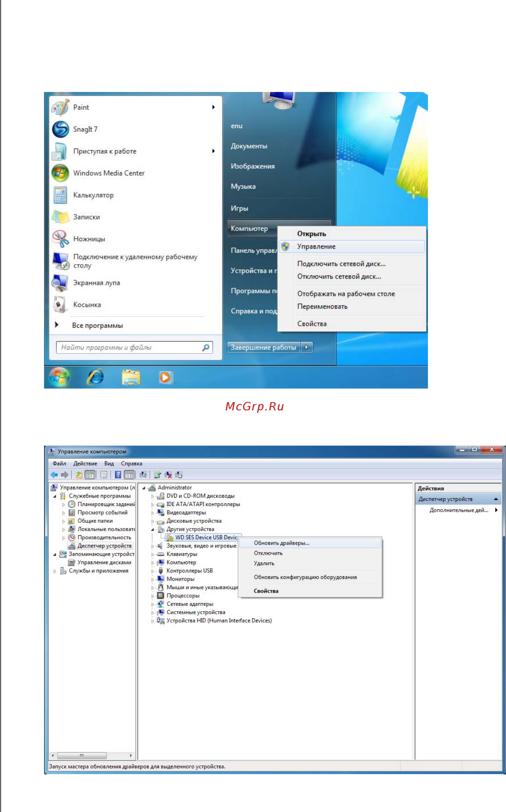The image size is (506, 812).
Task: Choose Открыть in Computer context menu
Action: point(352,234)
